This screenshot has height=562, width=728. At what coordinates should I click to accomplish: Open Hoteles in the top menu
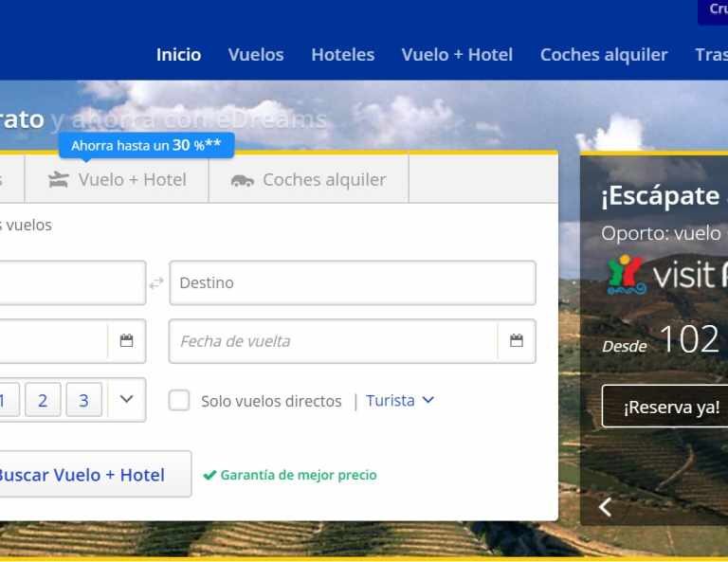(x=342, y=55)
